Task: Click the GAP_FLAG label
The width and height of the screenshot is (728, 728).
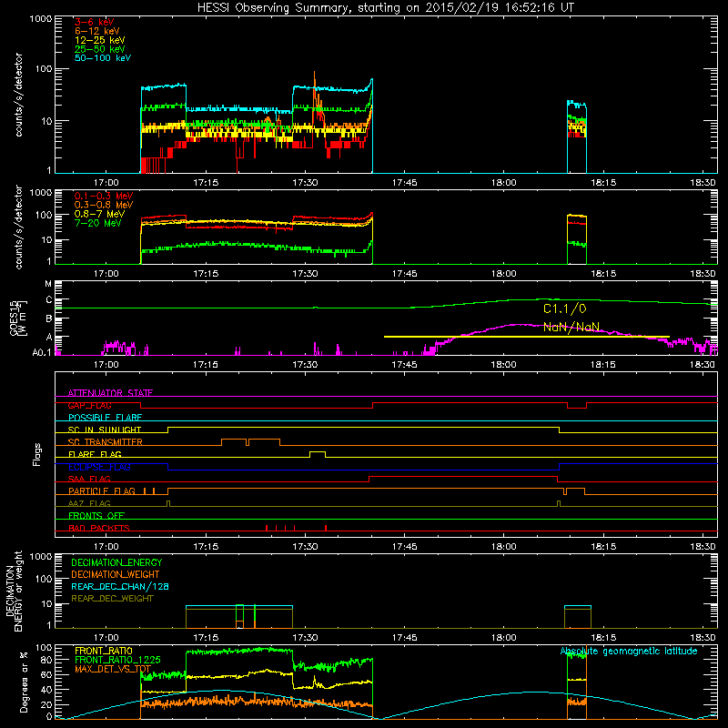Action: [89, 405]
